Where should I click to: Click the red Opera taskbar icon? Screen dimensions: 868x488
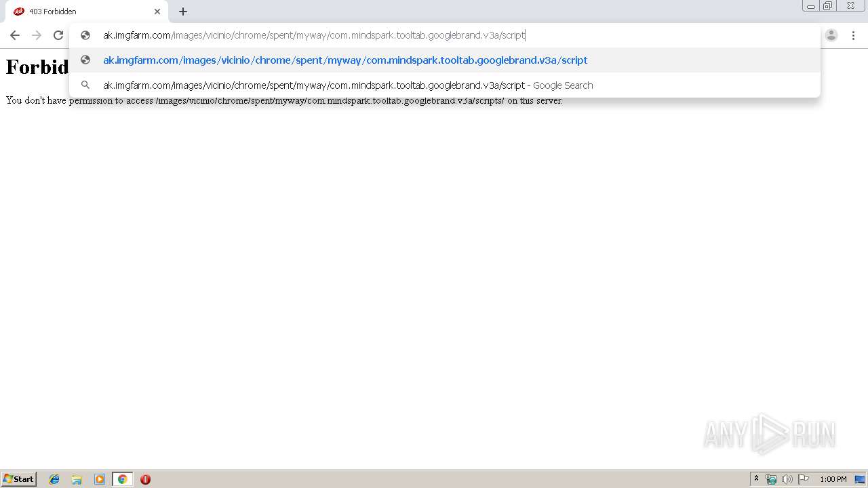point(145,479)
